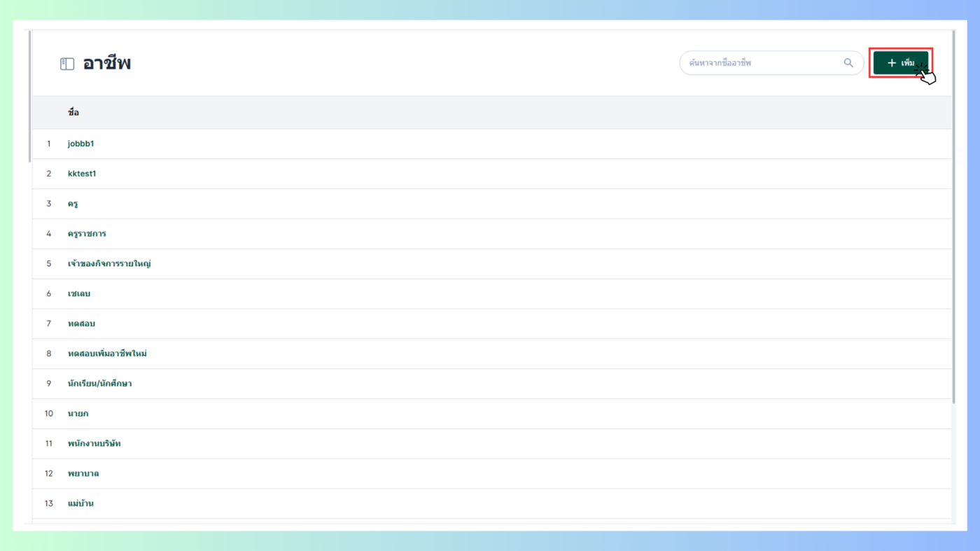The width and height of the screenshot is (980, 551).
Task: Open the ทดสอบ row
Action: (492, 324)
